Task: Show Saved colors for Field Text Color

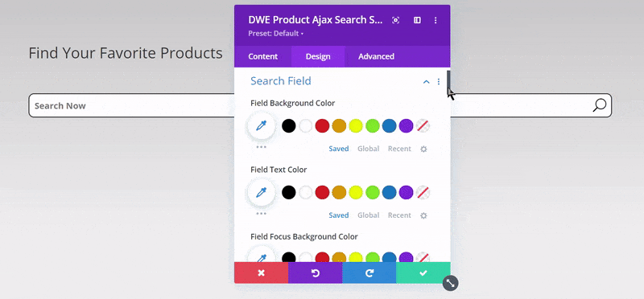Action: click(x=339, y=215)
